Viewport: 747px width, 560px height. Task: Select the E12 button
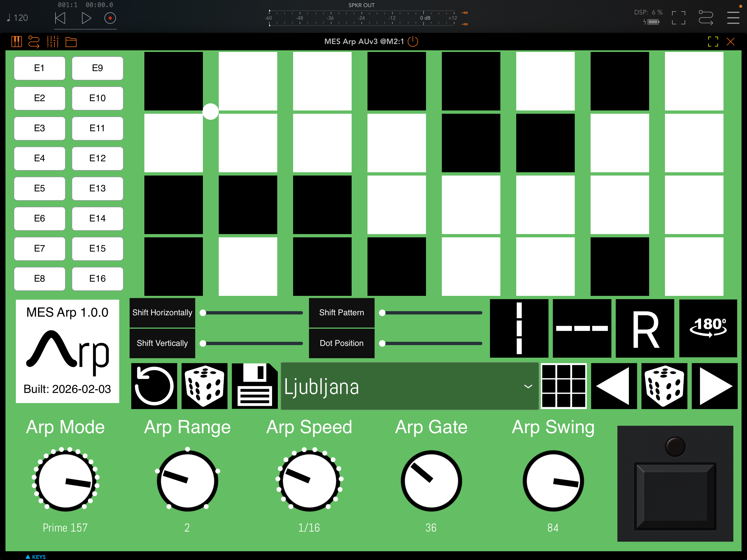pyautogui.click(x=98, y=158)
